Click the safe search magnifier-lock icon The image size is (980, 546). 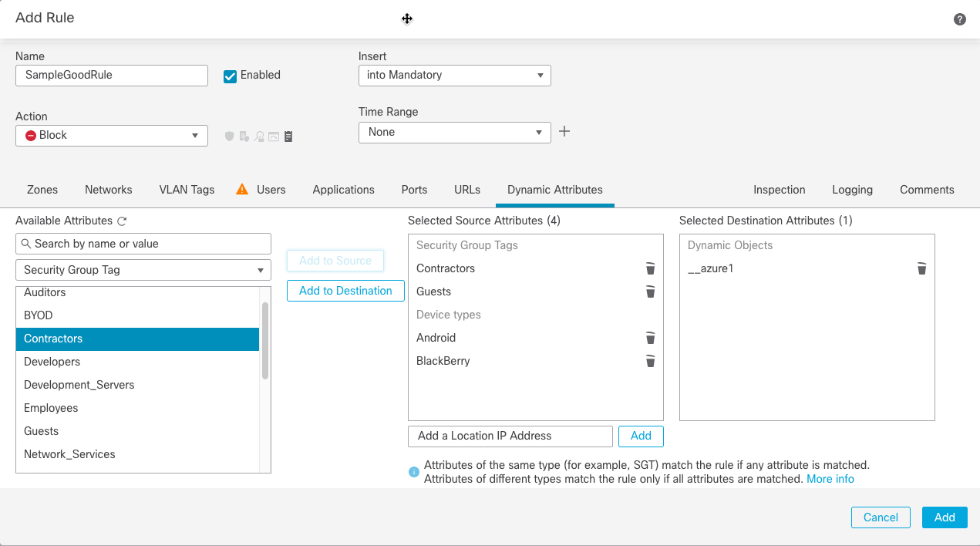point(259,136)
